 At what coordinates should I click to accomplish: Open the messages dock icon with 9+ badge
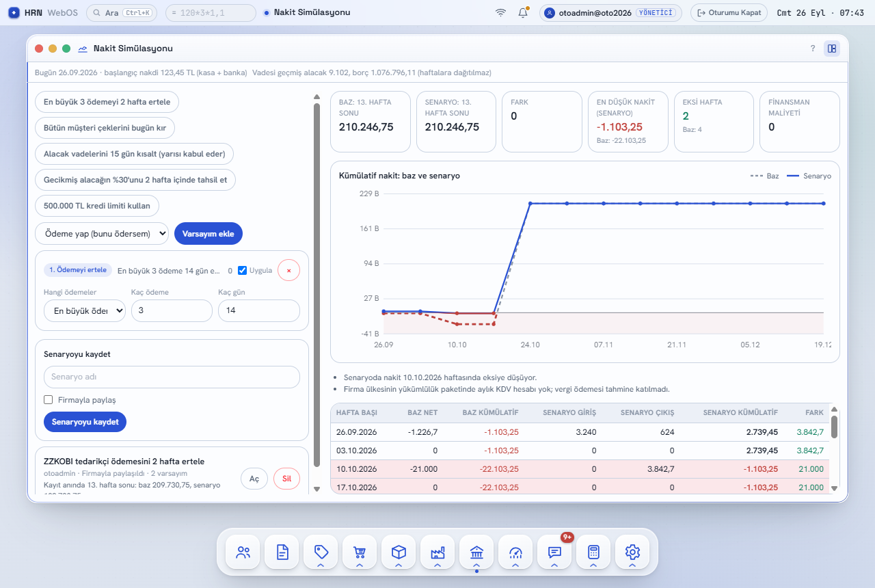coord(554,552)
